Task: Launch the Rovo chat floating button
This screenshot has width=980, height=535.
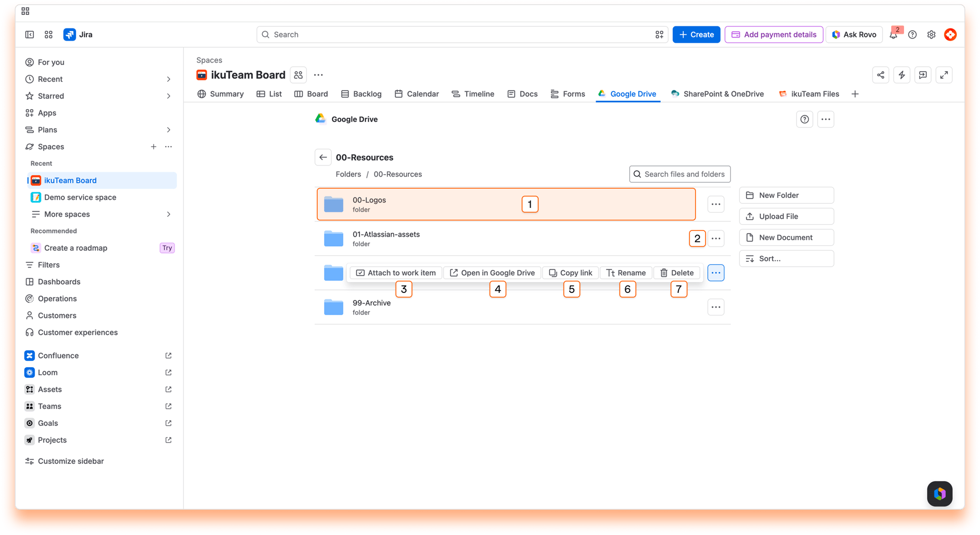Action: click(940, 494)
